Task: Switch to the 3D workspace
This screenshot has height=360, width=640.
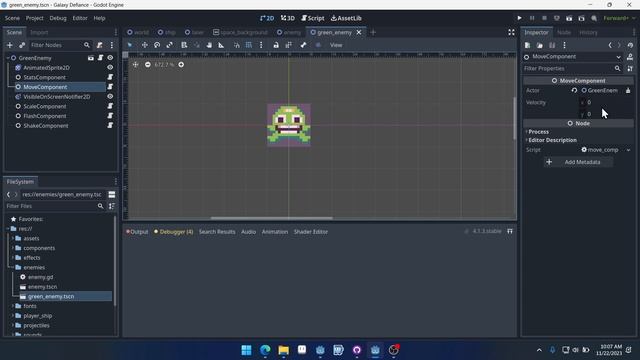Action: pyautogui.click(x=288, y=18)
